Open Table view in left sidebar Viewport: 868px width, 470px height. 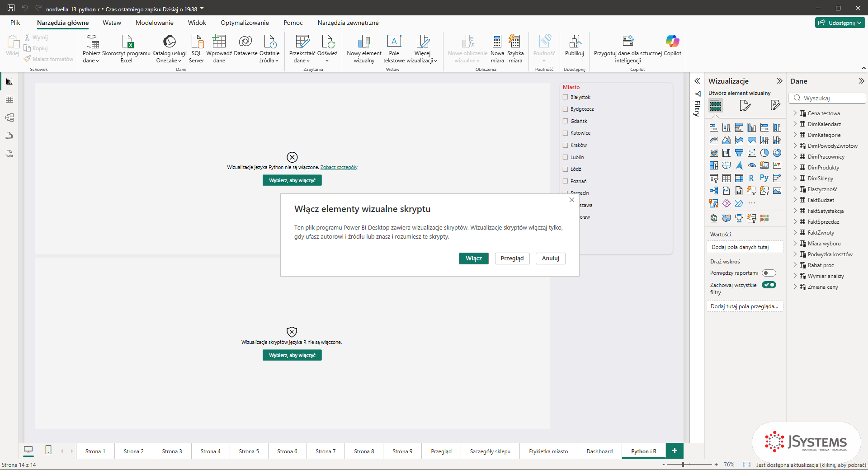9,99
